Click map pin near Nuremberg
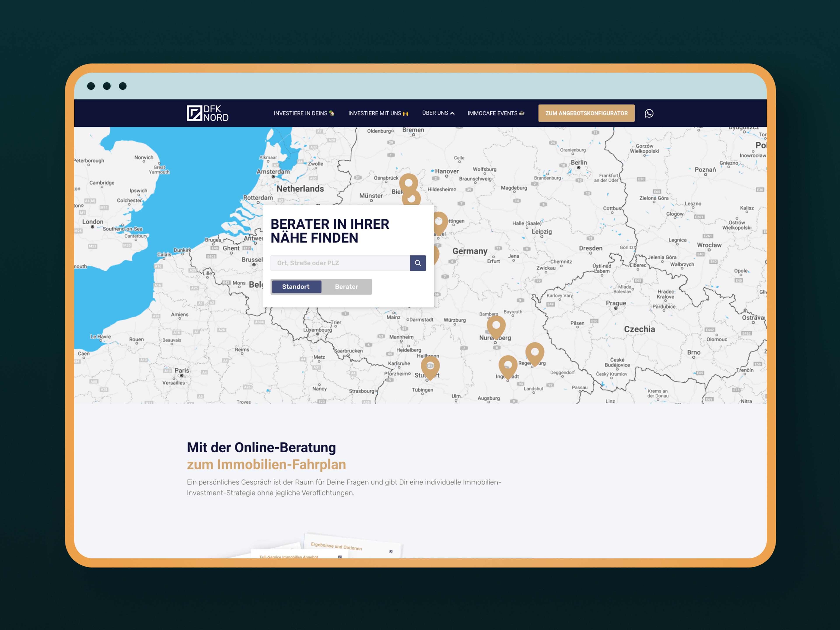 tap(496, 325)
